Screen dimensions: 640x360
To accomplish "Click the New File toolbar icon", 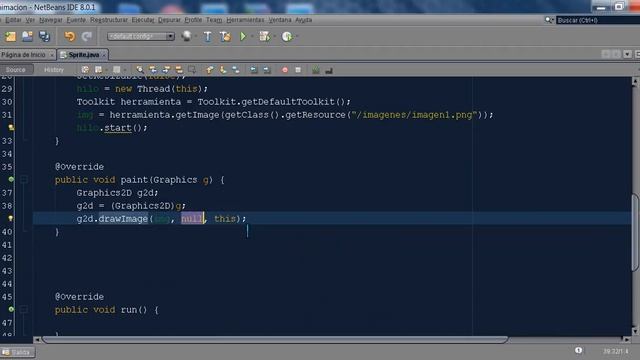I will click(10, 37).
